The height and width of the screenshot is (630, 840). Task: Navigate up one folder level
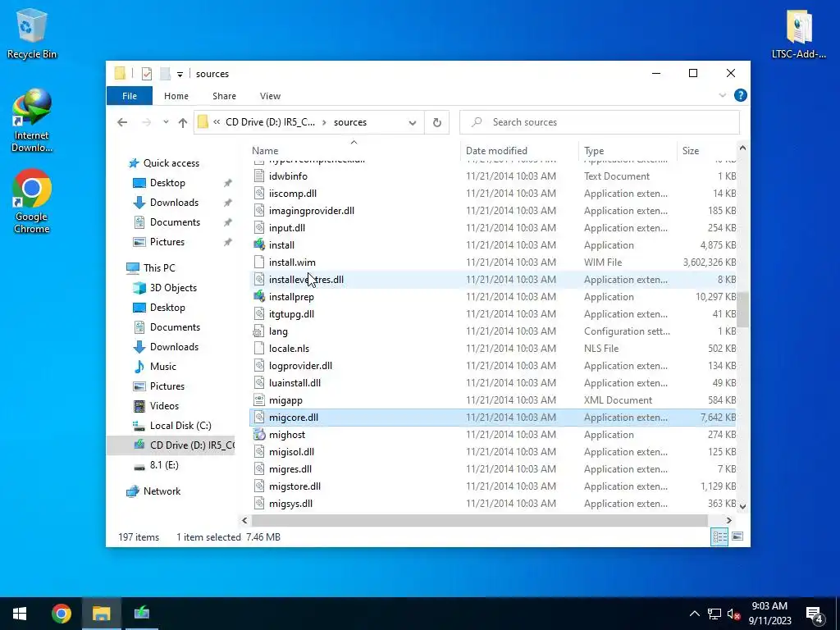click(x=183, y=122)
